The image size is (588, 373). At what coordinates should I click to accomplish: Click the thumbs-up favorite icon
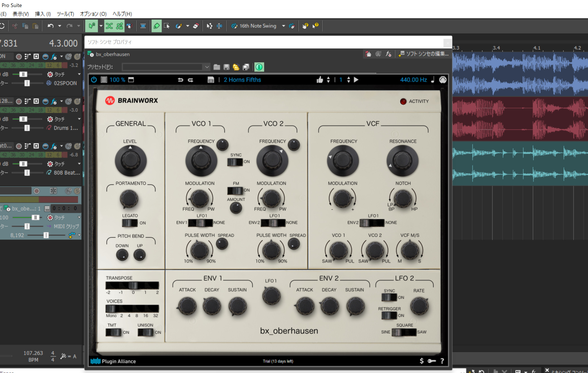click(320, 80)
